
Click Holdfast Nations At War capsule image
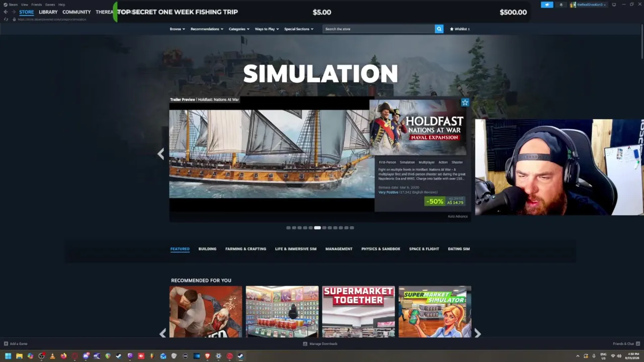click(418, 127)
